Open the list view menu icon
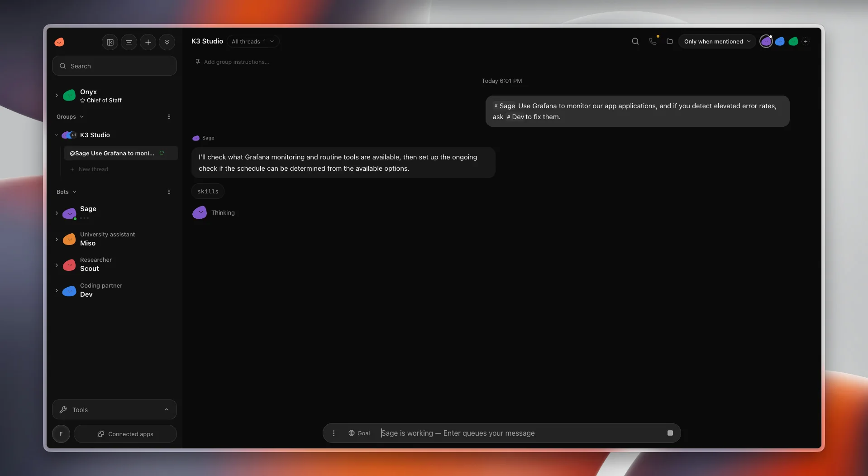This screenshot has height=476, width=868. (129, 42)
